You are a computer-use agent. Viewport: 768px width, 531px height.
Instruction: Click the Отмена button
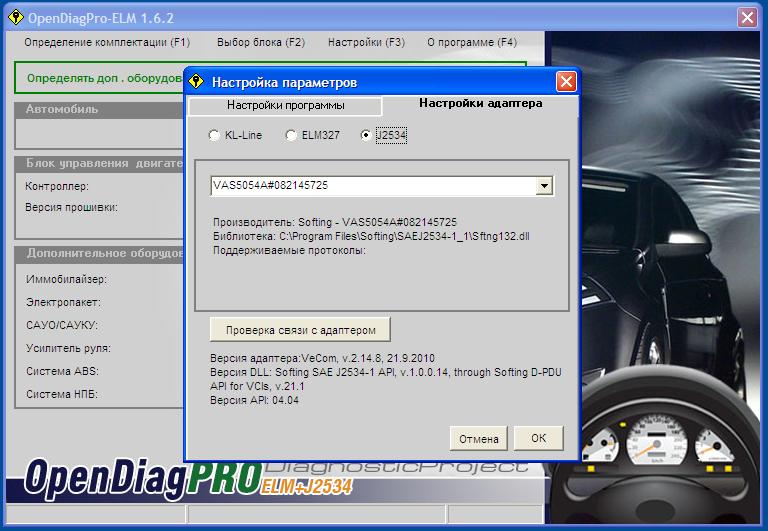(479, 438)
